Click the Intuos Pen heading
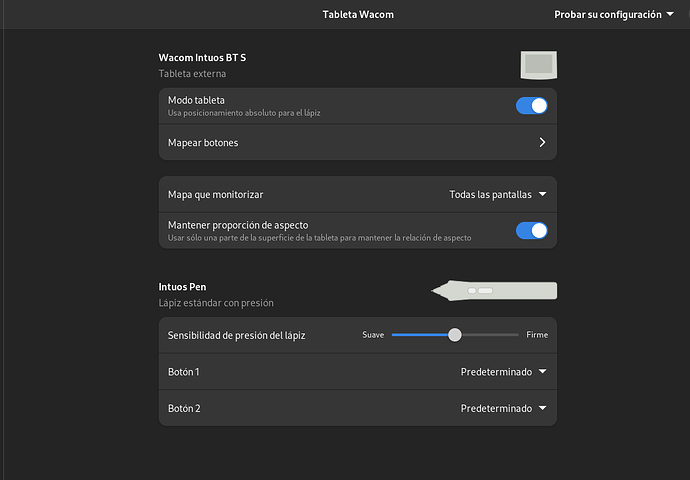Screen dimensions: 690x480 (182, 287)
